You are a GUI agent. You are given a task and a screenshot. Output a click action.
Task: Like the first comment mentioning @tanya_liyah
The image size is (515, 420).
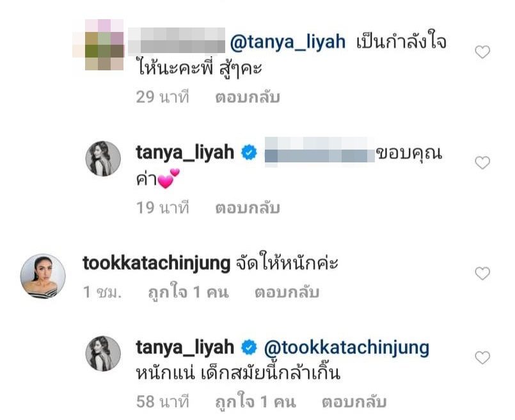point(482,52)
